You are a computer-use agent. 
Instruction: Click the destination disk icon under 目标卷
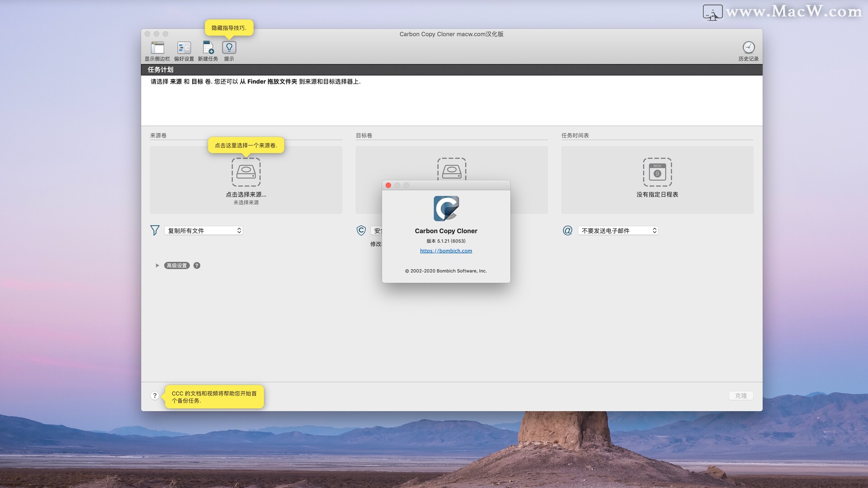(x=452, y=169)
